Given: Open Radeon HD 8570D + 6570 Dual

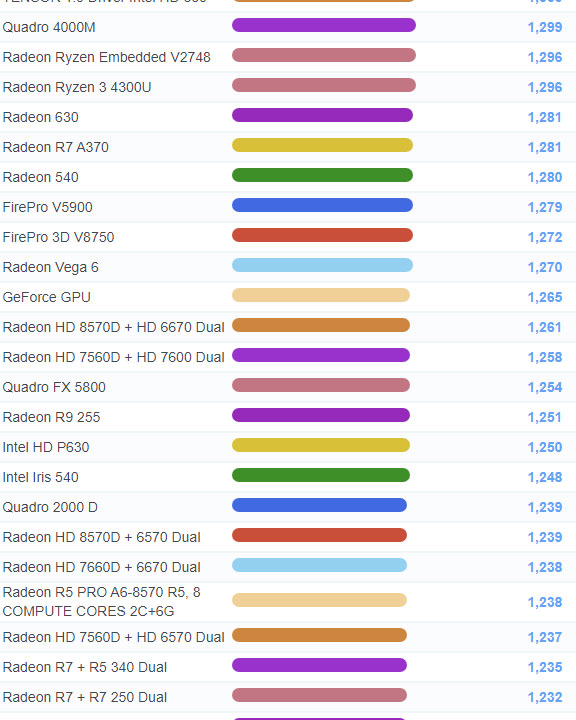Looking at the screenshot, I should [x=102, y=537].
